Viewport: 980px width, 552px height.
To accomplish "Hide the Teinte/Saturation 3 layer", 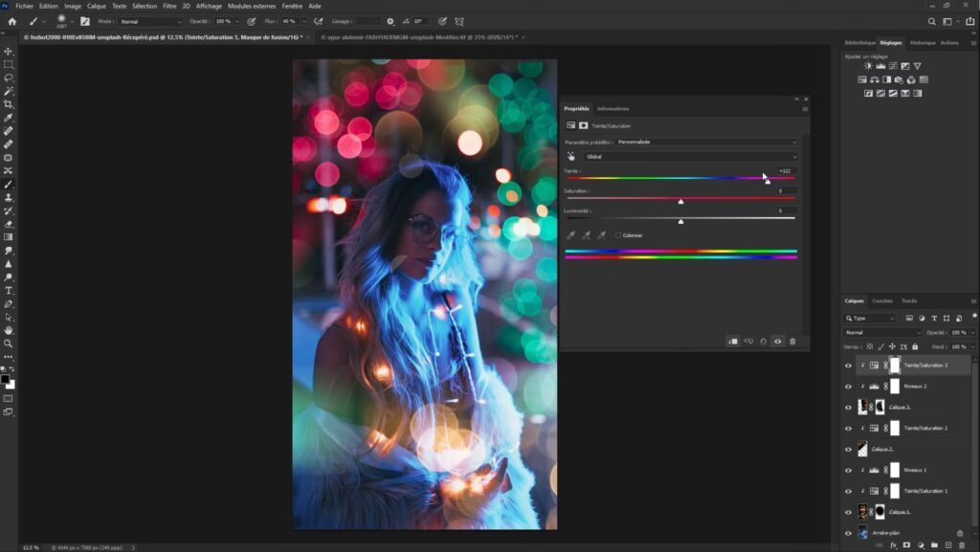I will (848, 365).
